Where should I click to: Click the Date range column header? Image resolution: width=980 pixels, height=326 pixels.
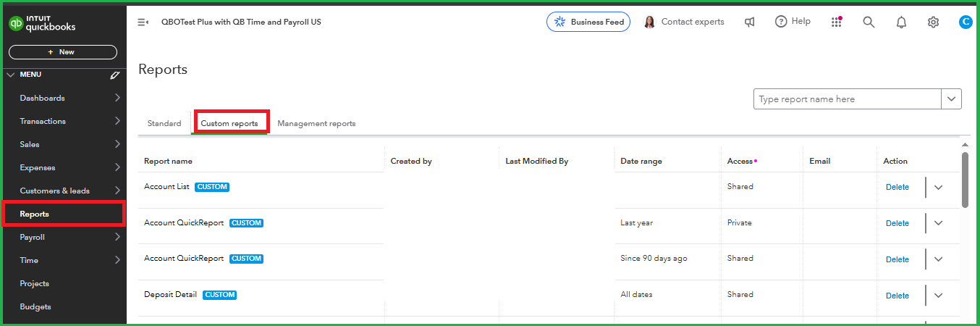click(641, 161)
